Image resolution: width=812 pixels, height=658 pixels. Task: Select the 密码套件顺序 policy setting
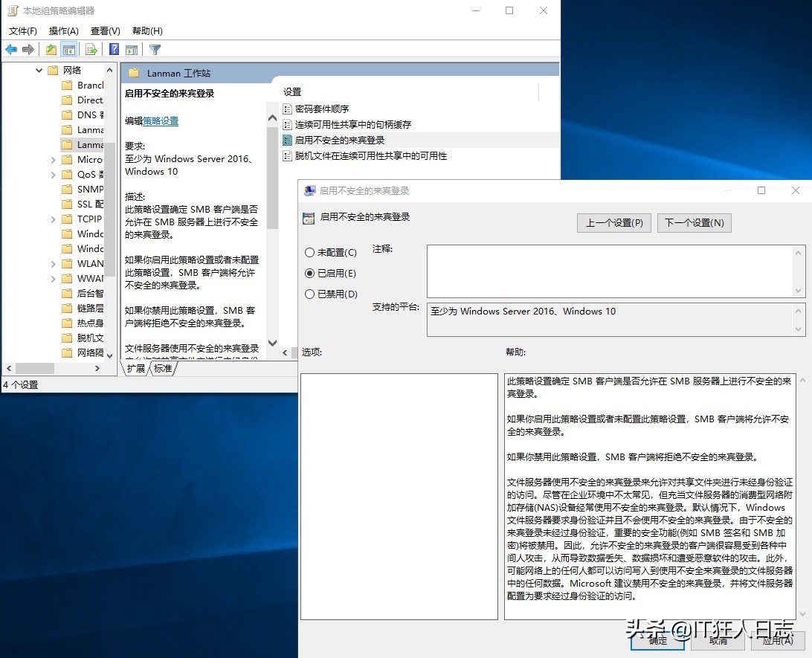pos(321,109)
